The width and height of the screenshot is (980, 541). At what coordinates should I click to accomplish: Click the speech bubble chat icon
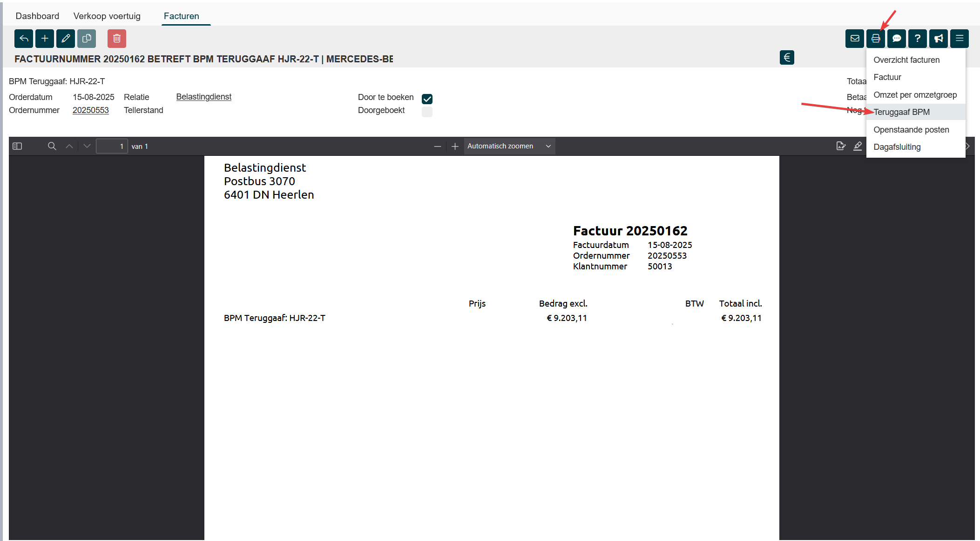click(x=897, y=39)
